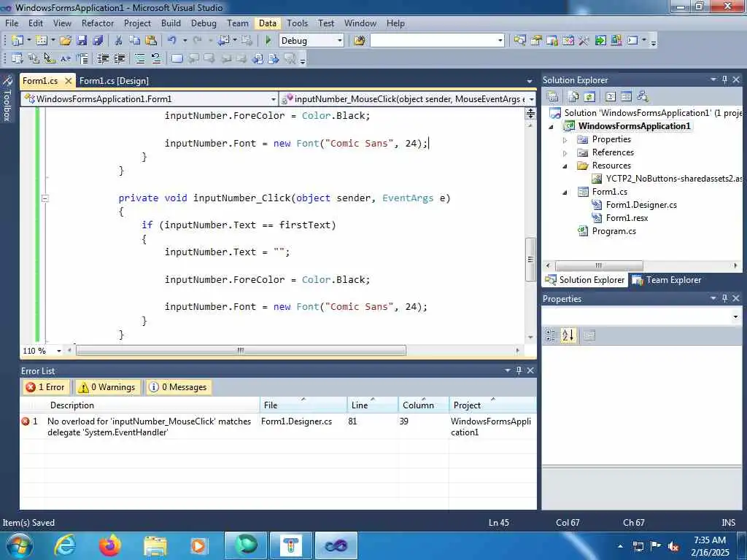The height and width of the screenshot is (560, 747).
Task: Open the collapsed Toolbox side tab
Action: (7, 98)
